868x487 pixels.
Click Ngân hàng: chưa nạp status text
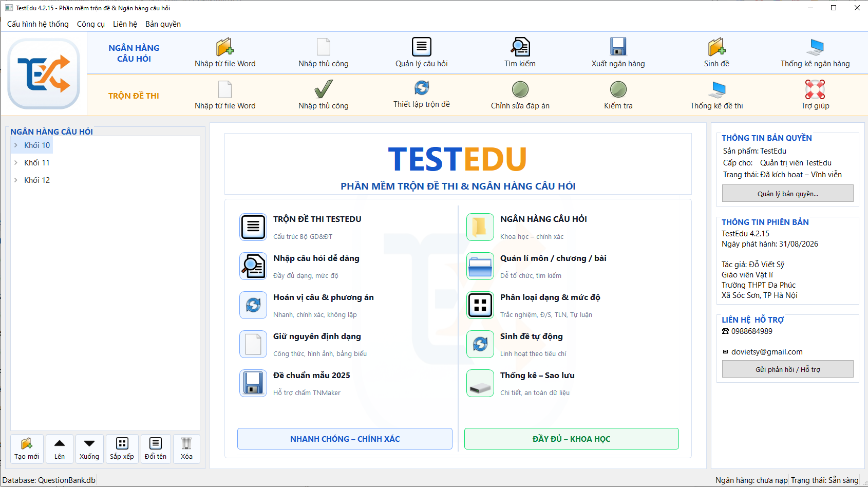tap(751, 480)
